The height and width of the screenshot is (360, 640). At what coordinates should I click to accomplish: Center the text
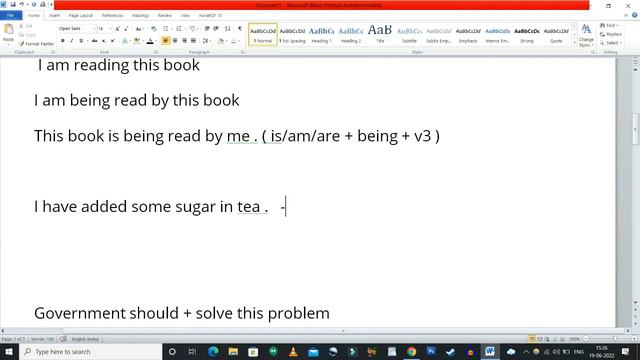point(175,41)
